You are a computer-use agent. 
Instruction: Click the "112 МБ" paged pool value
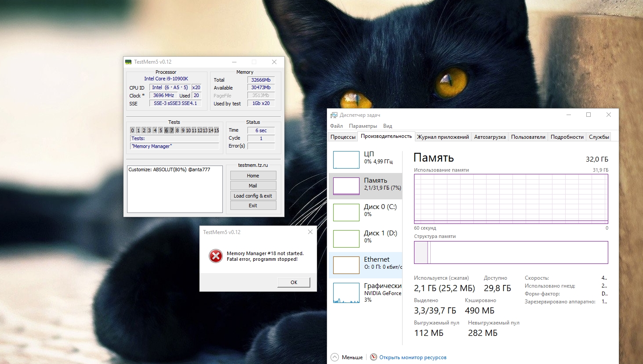[429, 333]
